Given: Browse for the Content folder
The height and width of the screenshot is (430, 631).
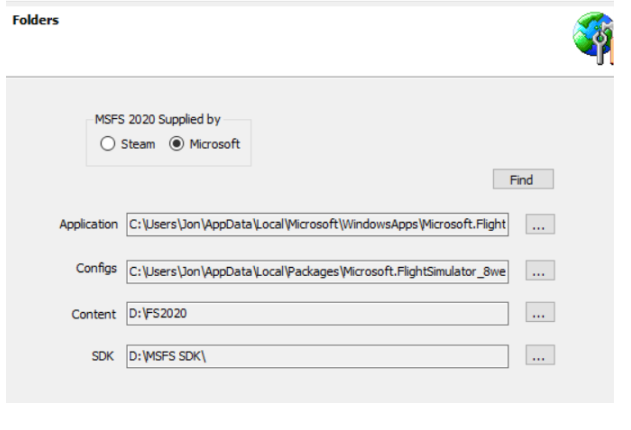Looking at the screenshot, I should tap(540, 312).
